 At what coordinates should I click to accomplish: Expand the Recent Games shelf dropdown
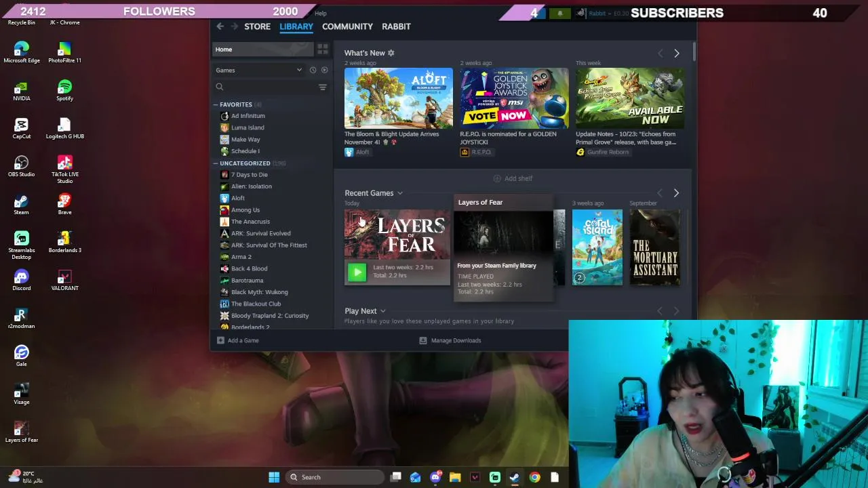point(400,193)
